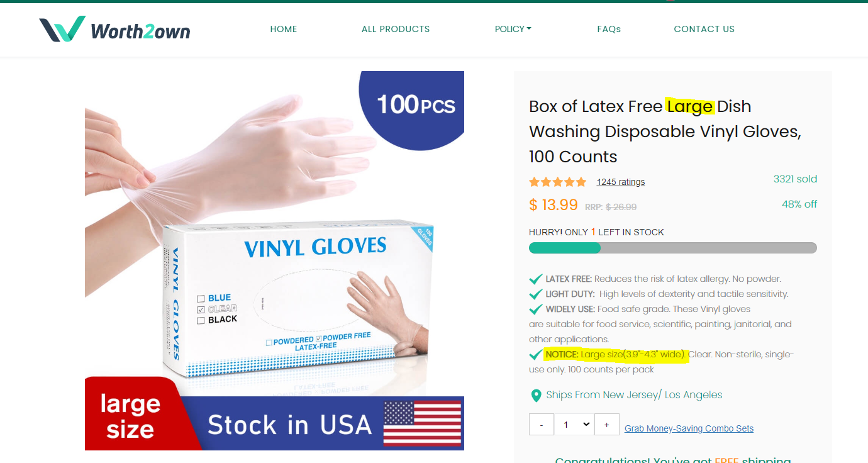Click the checkmark icon beside LATEX FREE

(536, 279)
